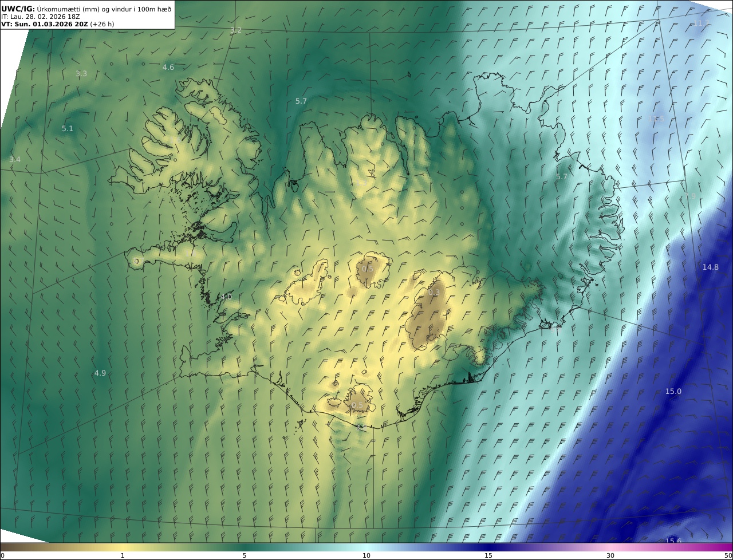
Task: Click the 15.0 value in the dark blue band
Action: click(673, 391)
